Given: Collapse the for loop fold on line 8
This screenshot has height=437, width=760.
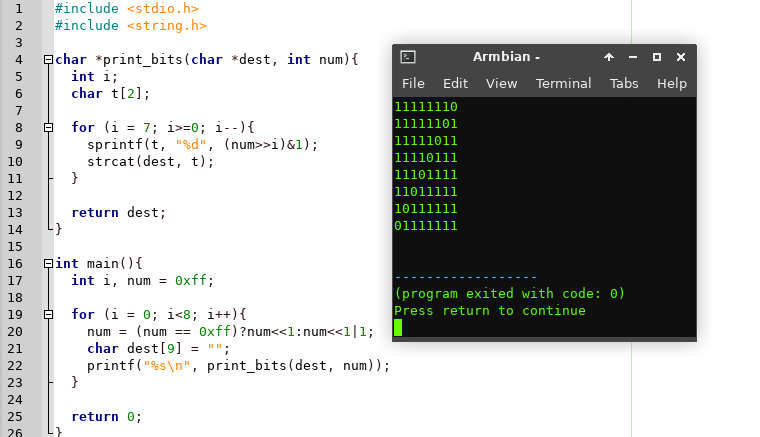Looking at the screenshot, I should pyautogui.click(x=48, y=127).
